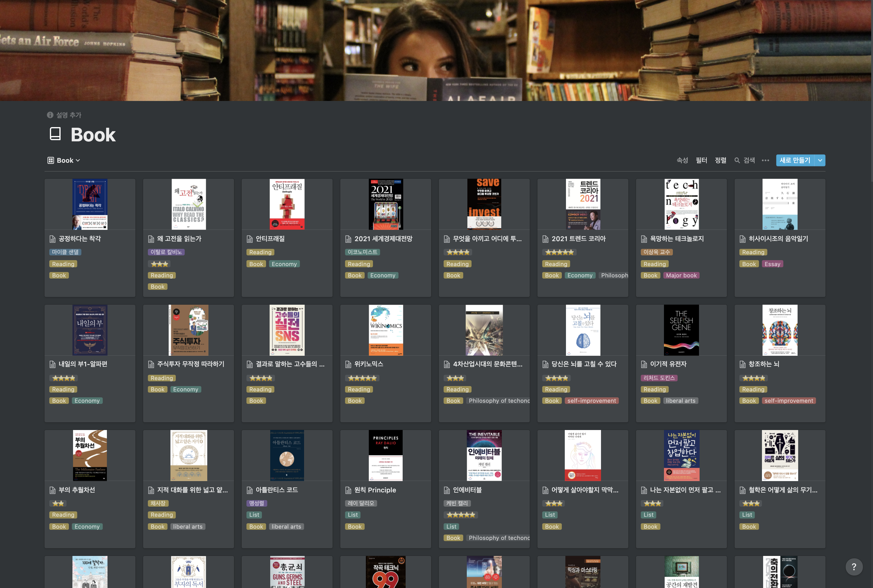Click page icon of 욕망하는 테크놀로지
Viewport: 873px width, 588px height.
click(x=644, y=239)
